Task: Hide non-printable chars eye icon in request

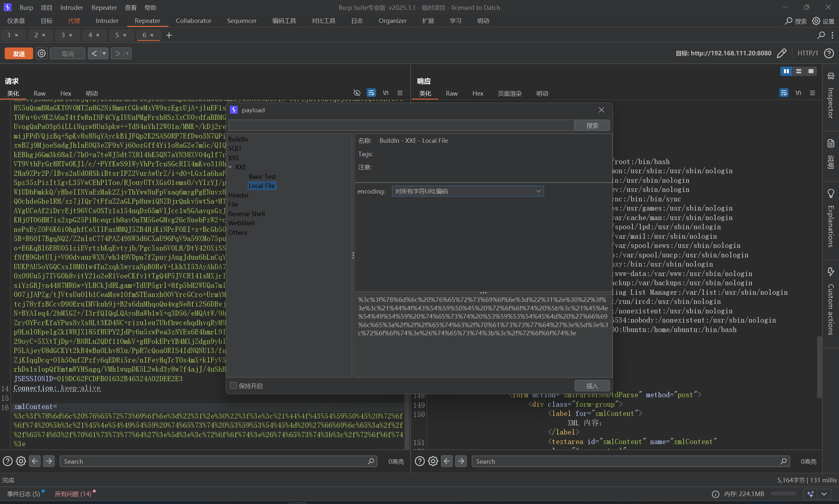Action: point(357,93)
